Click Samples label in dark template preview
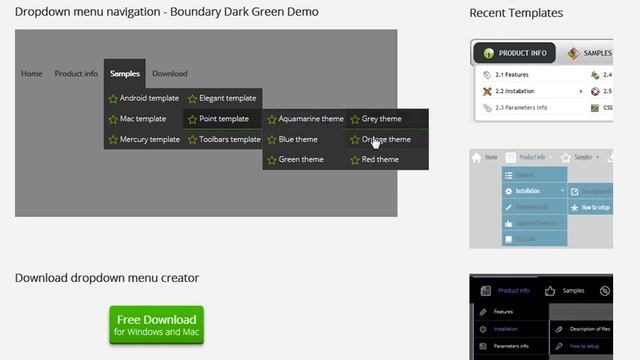640x360 pixels. point(573,291)
